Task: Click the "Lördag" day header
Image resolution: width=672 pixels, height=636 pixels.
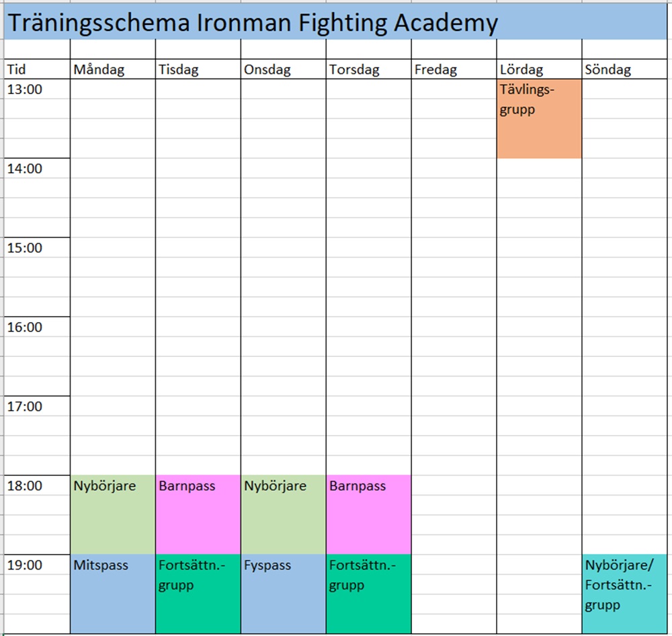Action: click(x=539, y=69)
